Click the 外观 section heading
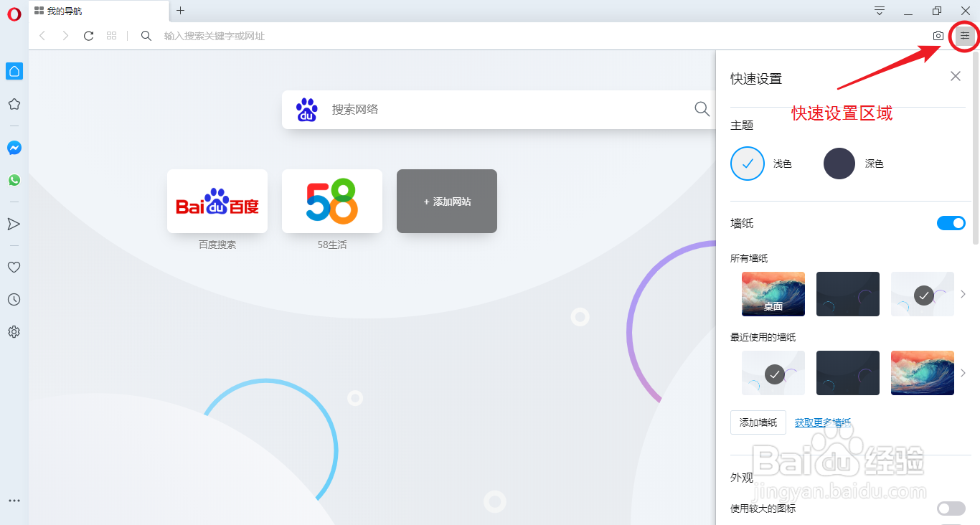The width and height of the screenshot is (980, 525). (x=742, y=477)
